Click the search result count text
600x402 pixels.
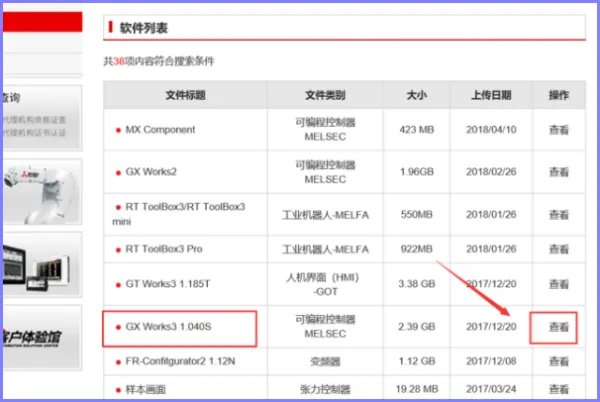pos(159,61)
